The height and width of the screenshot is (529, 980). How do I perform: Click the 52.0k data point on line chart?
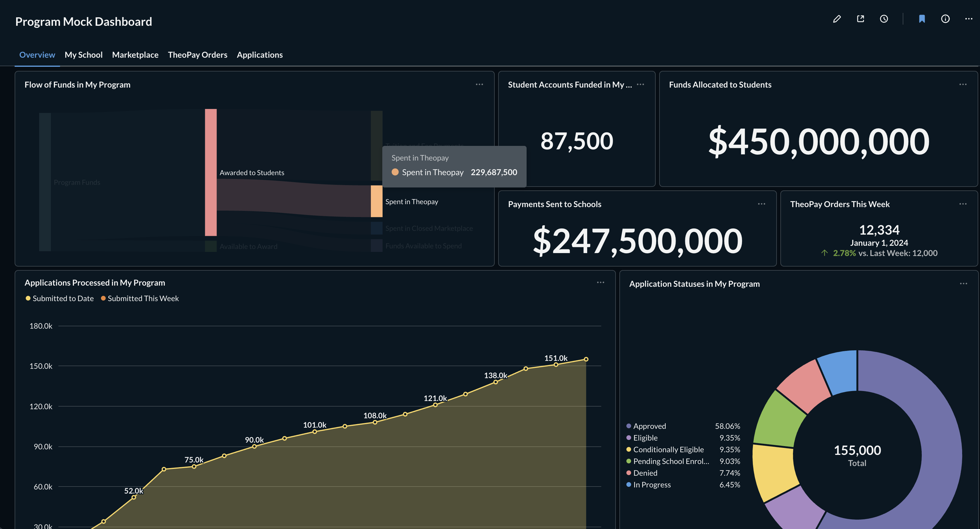point(133,497)
